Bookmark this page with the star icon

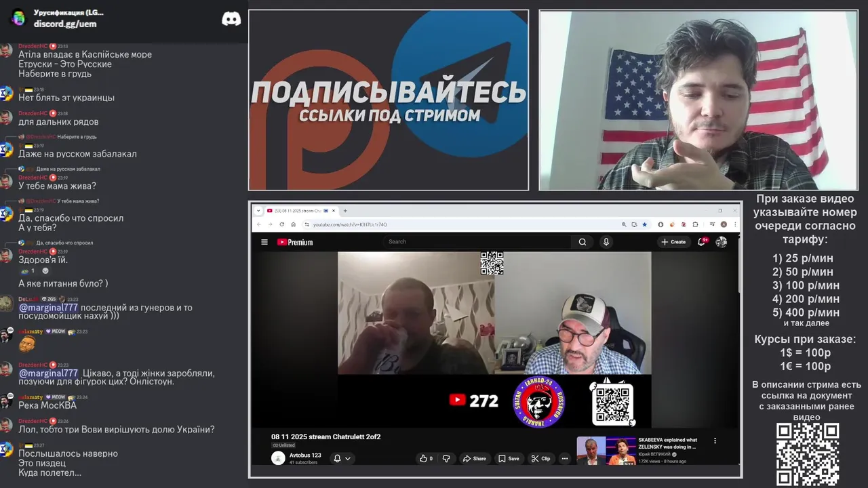(x=644, y=224)
